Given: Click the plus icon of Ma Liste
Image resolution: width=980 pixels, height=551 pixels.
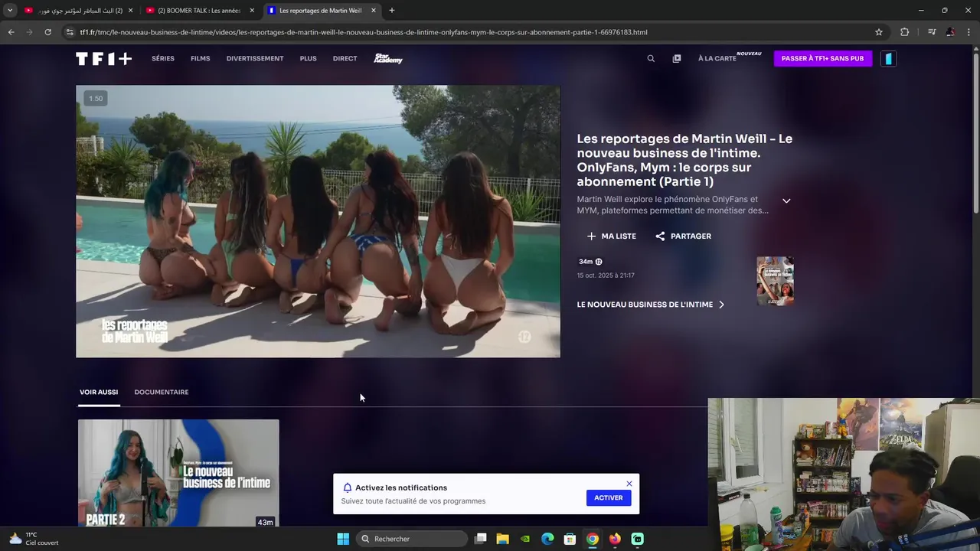Looking at the screenshot, I should (591, 236).
